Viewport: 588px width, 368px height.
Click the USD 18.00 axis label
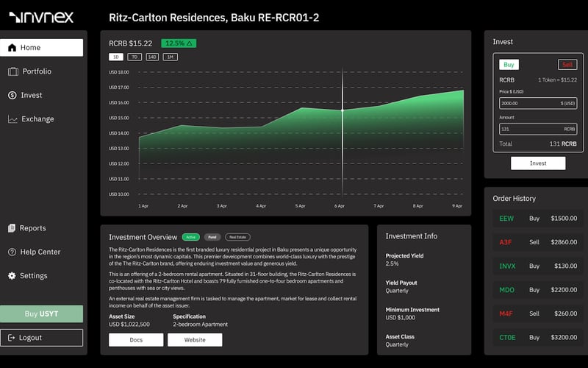[x=119, y=72]
